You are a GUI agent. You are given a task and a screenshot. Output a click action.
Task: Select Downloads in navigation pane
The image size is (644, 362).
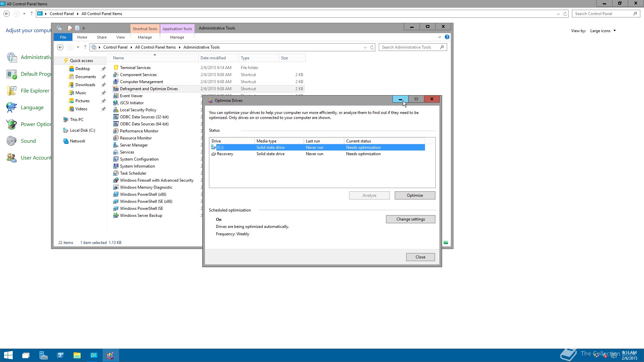85,85
